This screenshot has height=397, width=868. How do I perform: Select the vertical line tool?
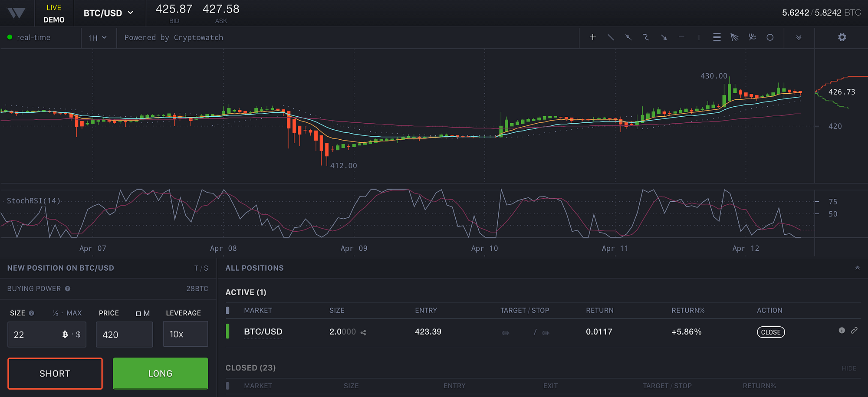click(699, 37)
